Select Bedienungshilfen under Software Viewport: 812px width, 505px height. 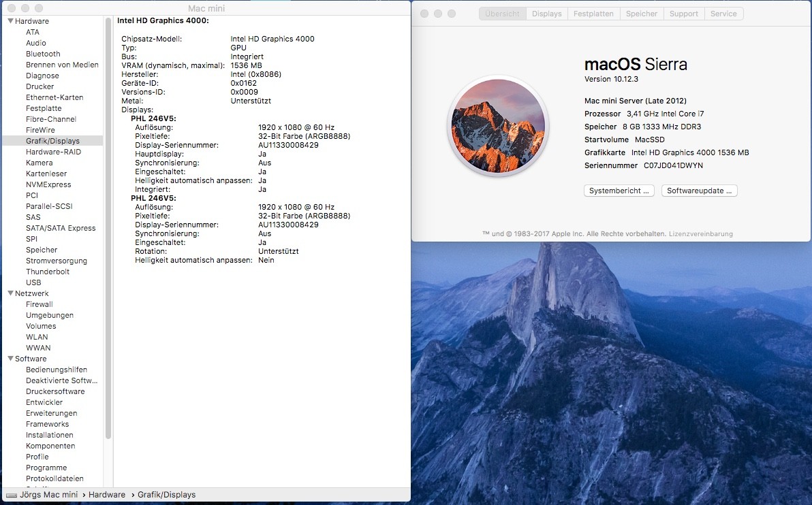(57, 370)
